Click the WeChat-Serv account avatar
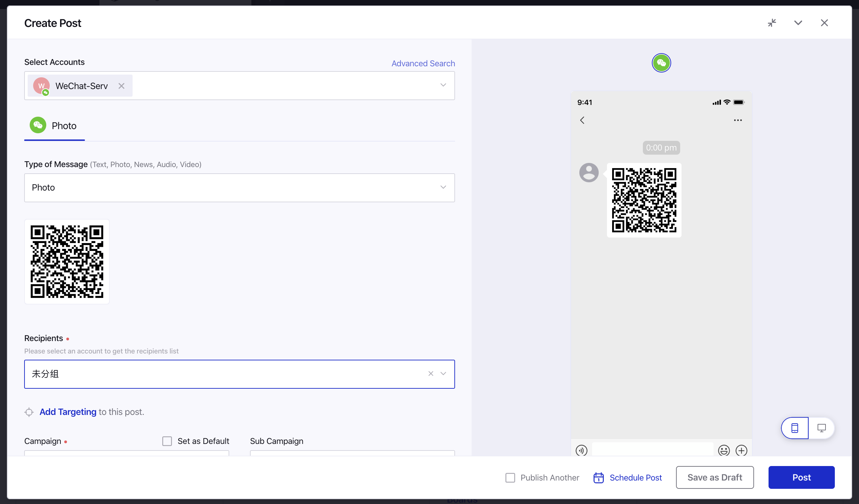859x504 pixels. (41, 86)
